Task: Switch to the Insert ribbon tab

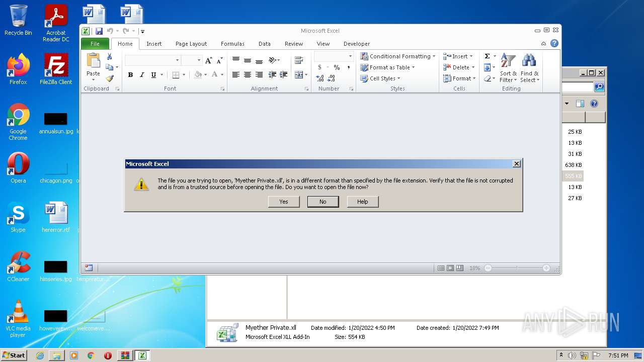Action: (x=154, y=44)
